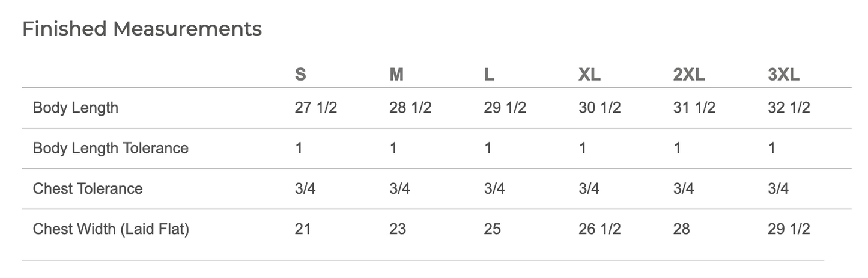
Task: Click the Finished Measurements heading
Action: tap(142, 29)
